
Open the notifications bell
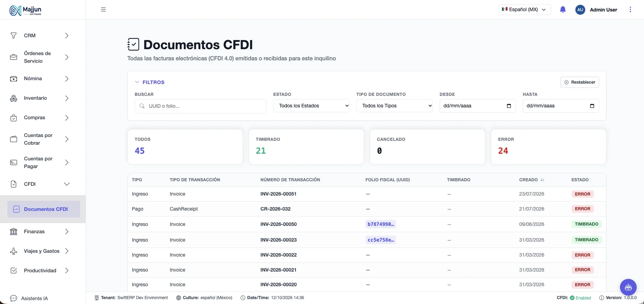coord(563,10)
